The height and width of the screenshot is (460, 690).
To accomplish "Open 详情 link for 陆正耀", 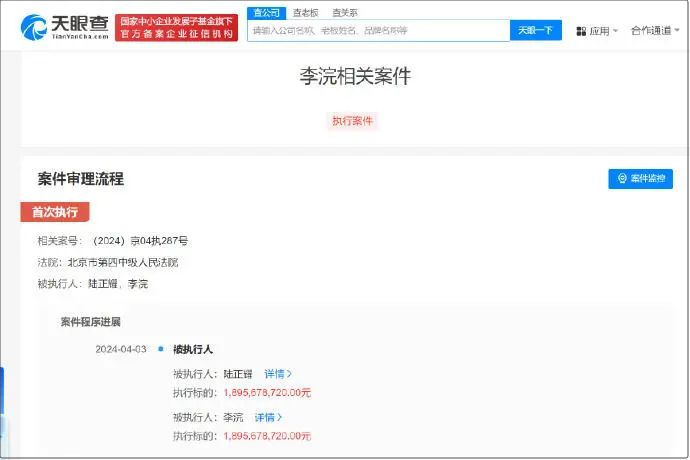I will point(278,374).
